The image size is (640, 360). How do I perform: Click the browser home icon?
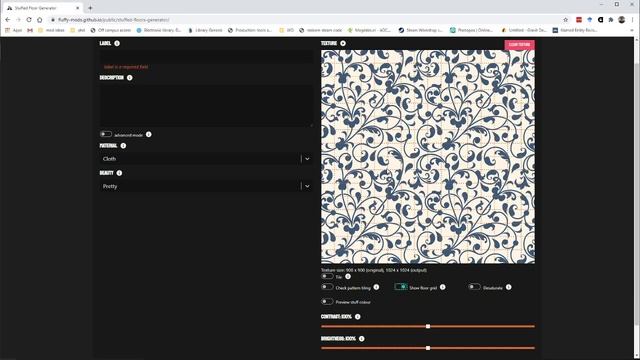(x=40, y=20)
